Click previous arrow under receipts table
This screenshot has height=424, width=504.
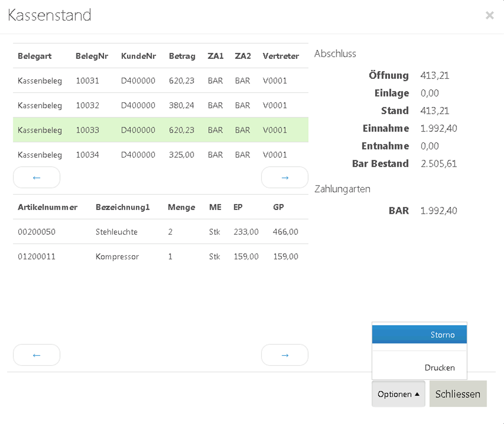tap(36, 177)
